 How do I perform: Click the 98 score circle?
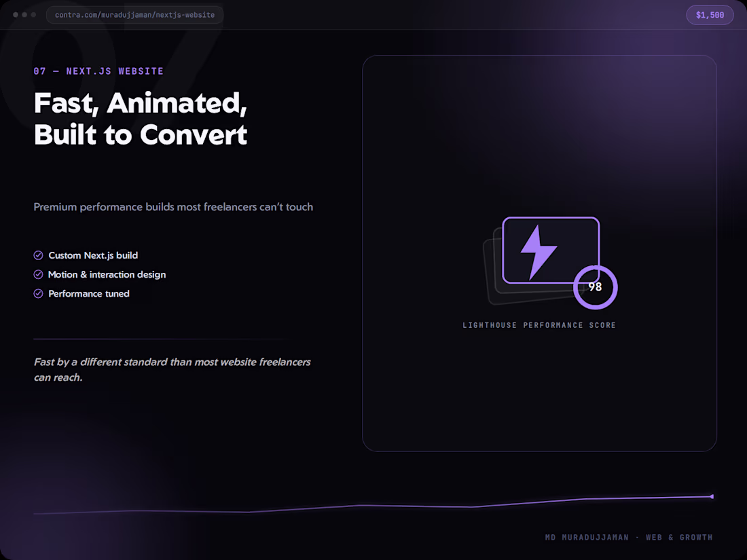click(595, 287)
